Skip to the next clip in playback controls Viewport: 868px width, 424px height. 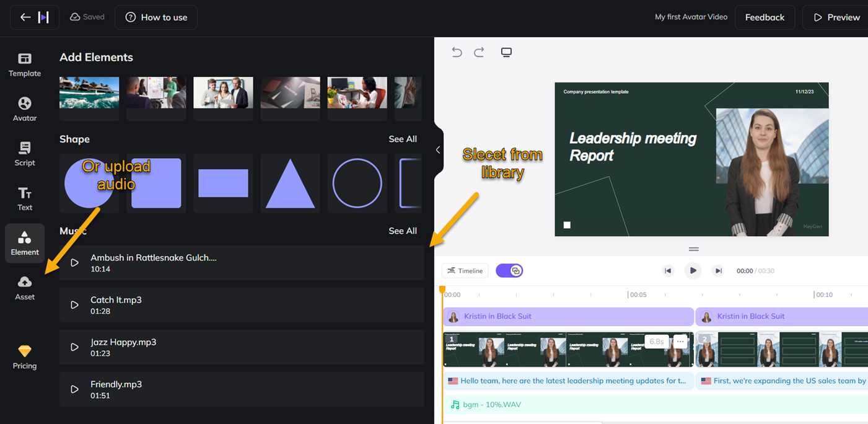click(x=717, y=270)
